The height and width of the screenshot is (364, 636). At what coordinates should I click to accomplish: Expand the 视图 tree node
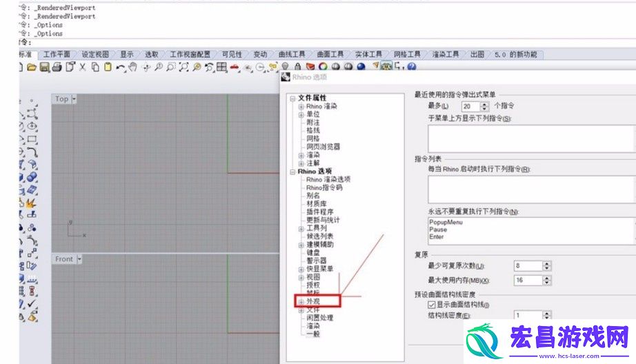point(301,277)
